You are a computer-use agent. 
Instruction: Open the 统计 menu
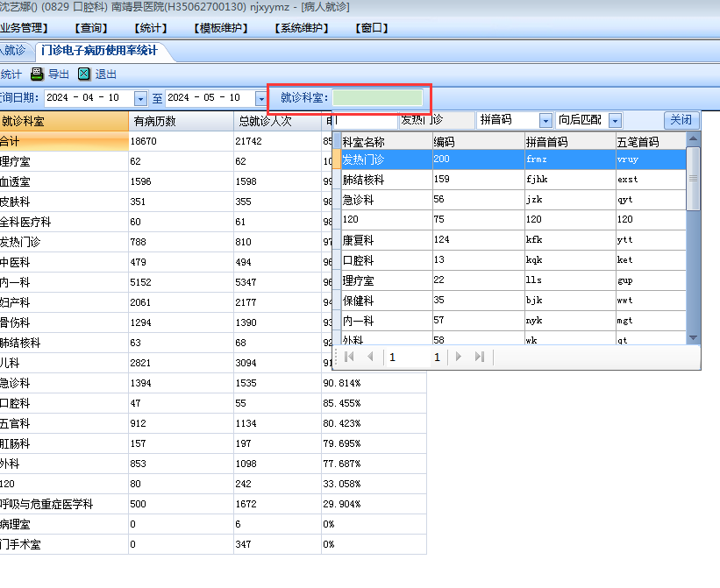tap(151, 28)
